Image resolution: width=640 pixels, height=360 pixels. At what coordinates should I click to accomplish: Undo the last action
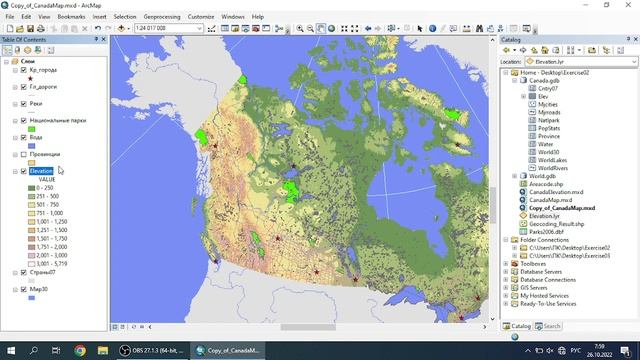pyautogui.click(x=98, y=29)
